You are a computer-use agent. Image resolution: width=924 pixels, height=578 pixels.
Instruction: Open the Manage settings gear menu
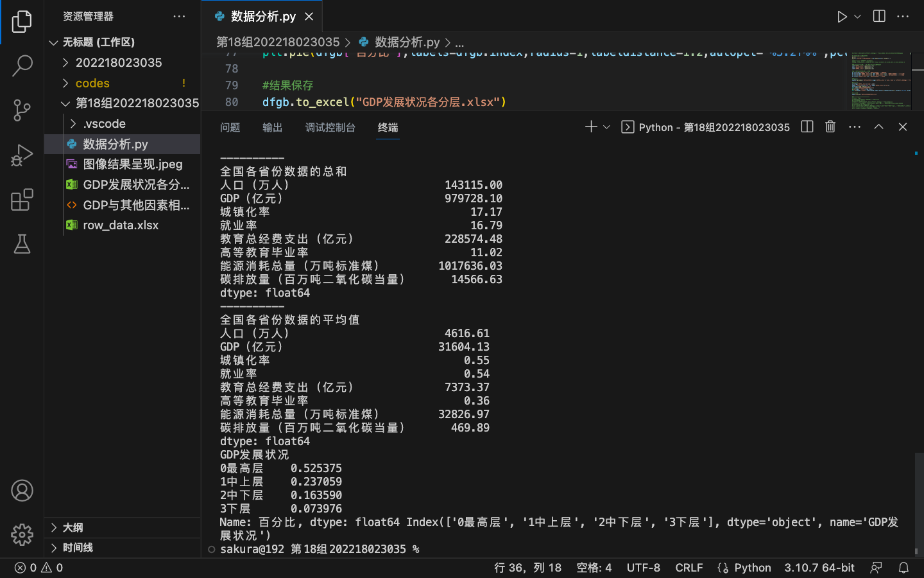pyautogui.click(x=22, y=534)
